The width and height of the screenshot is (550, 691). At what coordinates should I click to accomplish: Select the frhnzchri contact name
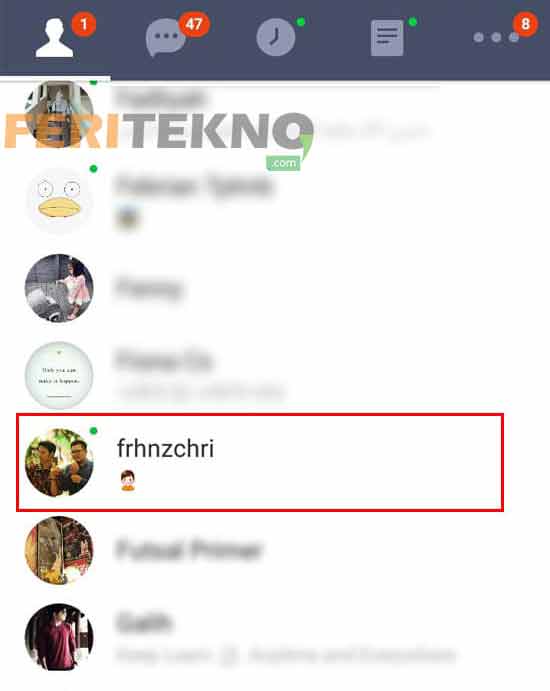coord(165,449)
